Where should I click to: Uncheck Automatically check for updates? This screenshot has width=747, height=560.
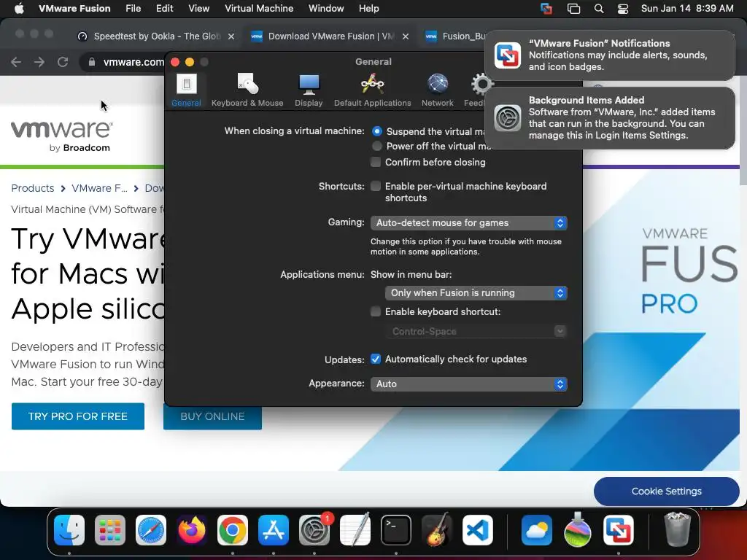(x=376, y=359)
